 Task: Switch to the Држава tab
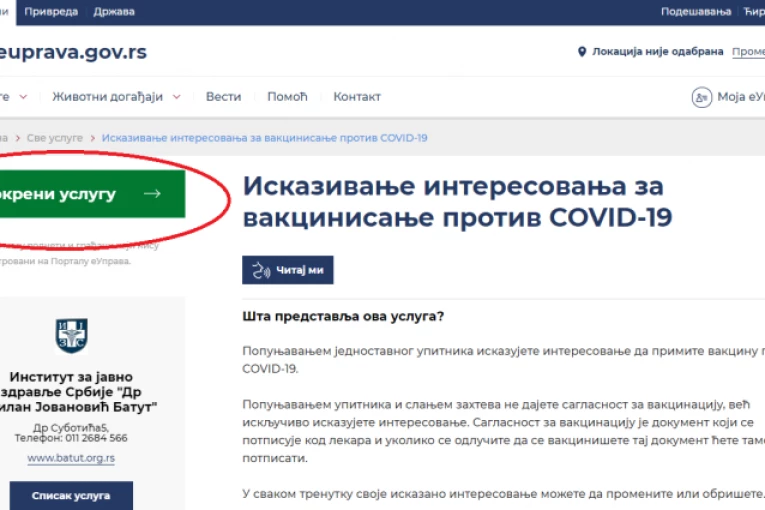[x=114, y=12]
